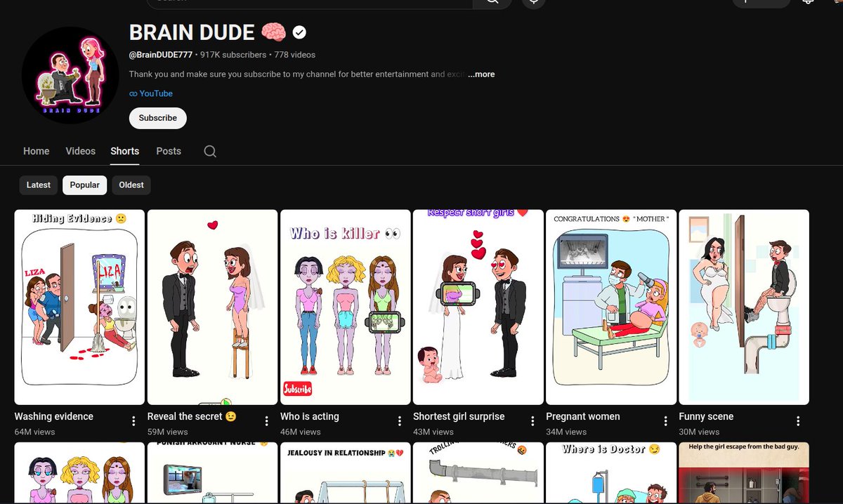This screenshot has width=843, height=504.
Task: Open the Reveal the secret title link
Action: (192, 416)
